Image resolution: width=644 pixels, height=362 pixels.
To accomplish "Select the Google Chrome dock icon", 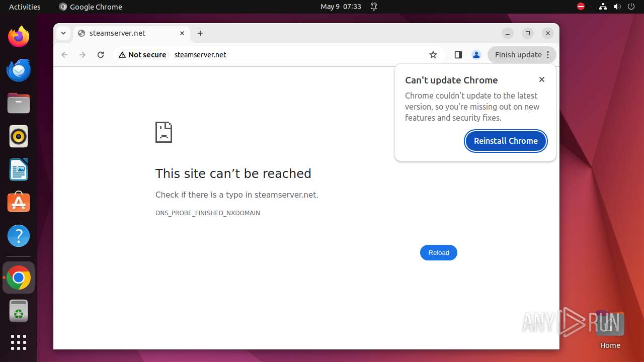I will tap(19, 278).
